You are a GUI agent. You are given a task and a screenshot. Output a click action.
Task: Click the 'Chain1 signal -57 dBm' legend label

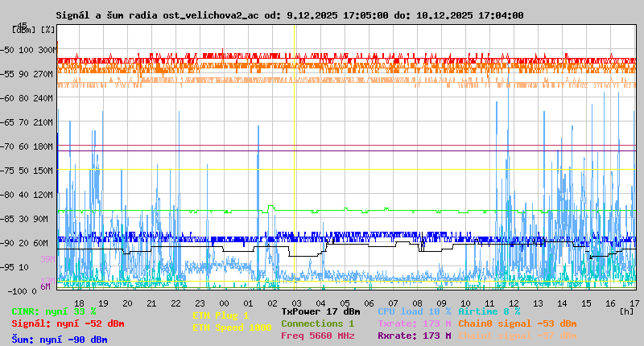pos(518,336)
